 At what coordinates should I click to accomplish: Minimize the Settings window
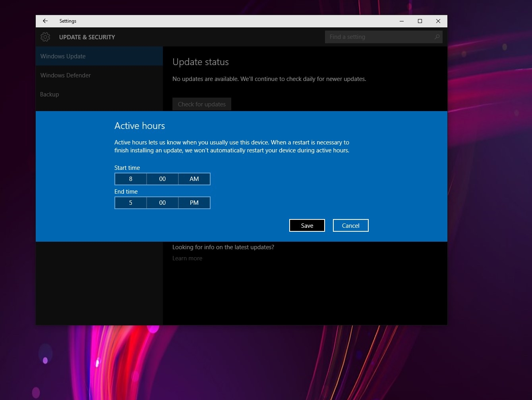(402, 21)
